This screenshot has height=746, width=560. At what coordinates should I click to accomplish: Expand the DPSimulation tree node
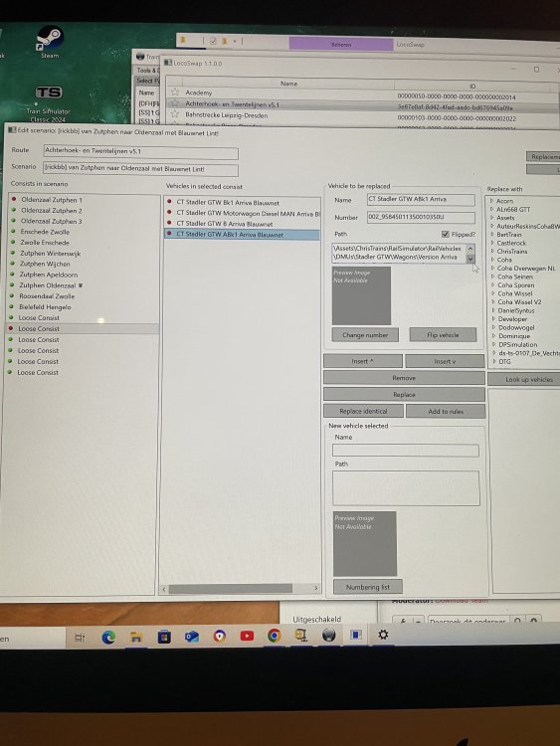[x=494, y=344]
